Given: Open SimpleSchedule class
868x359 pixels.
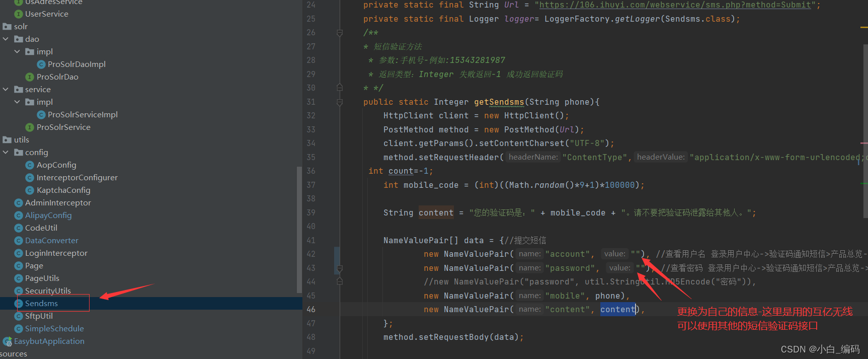Looking at the screenshot, I should pos(54,328).
